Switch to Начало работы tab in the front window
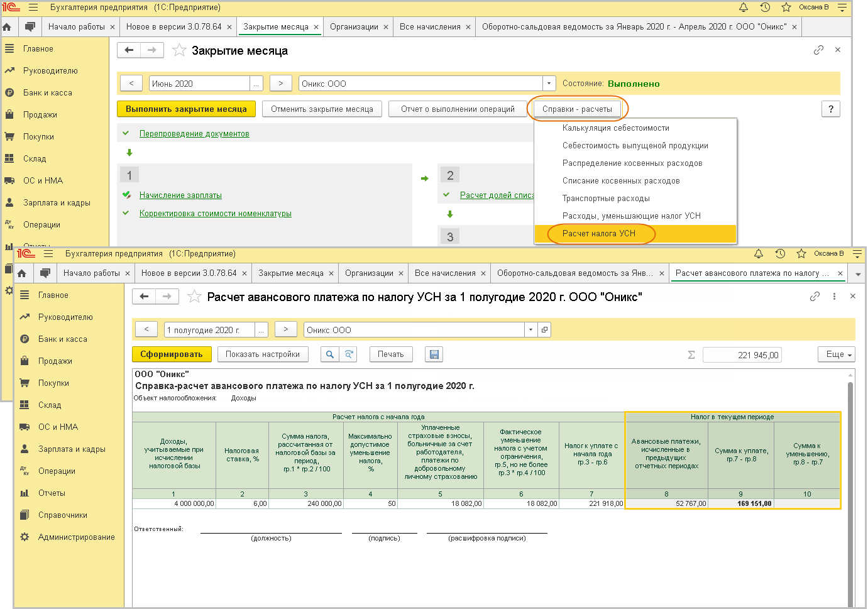This screenshot has width=868, height=609. pos(92,273)
